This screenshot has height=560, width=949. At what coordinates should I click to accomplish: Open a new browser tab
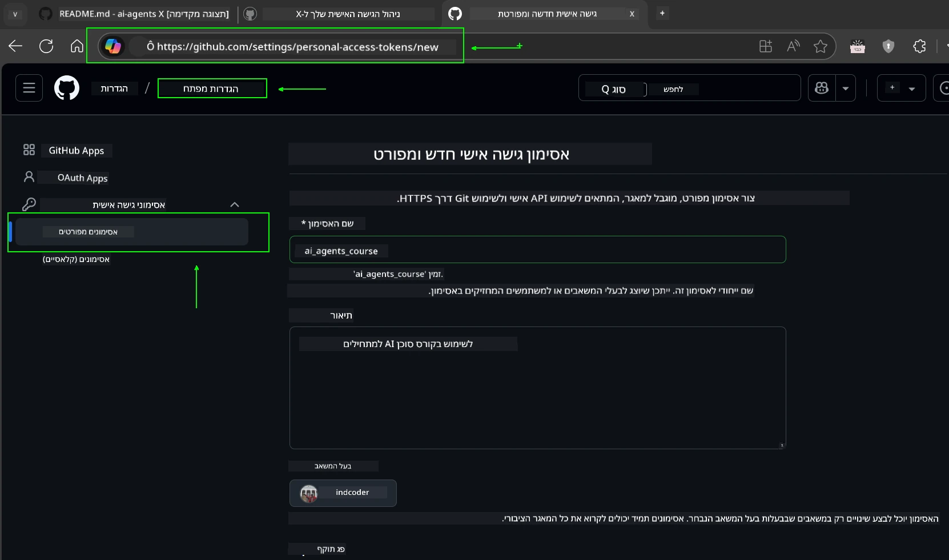(662, 13)
